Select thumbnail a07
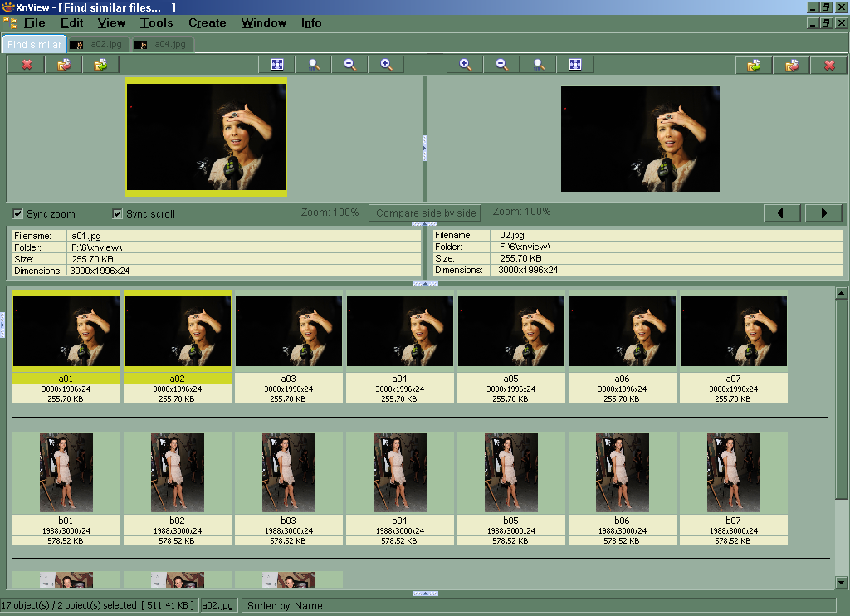 pyautogui.click(x=734, y=347)
